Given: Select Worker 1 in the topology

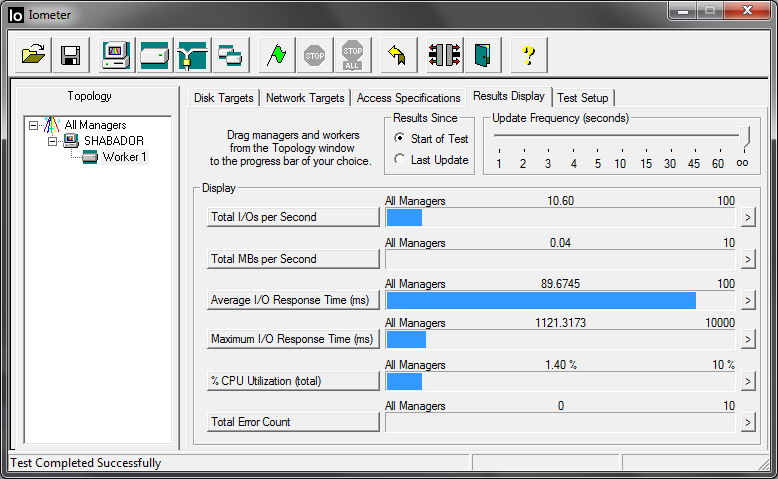Looking at the screenshot, I should click(x=124, y=157).
